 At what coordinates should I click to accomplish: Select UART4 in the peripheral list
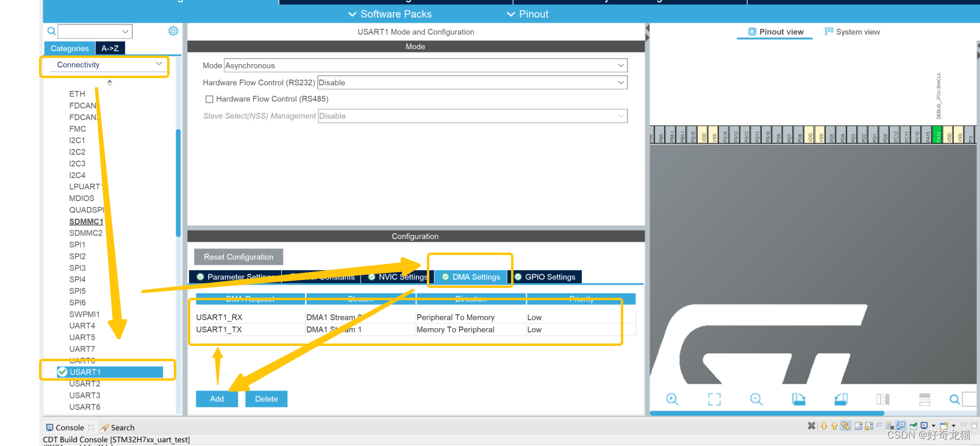pyautogui.click(x=82, y=326)
